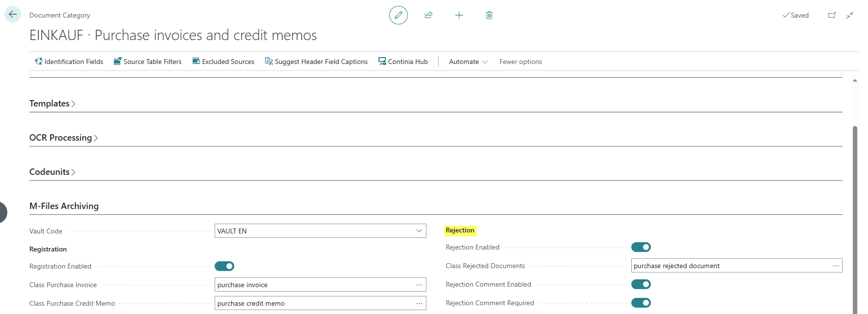Open Continia Hub
Screen dimensions: 868x314
[403, 62]
